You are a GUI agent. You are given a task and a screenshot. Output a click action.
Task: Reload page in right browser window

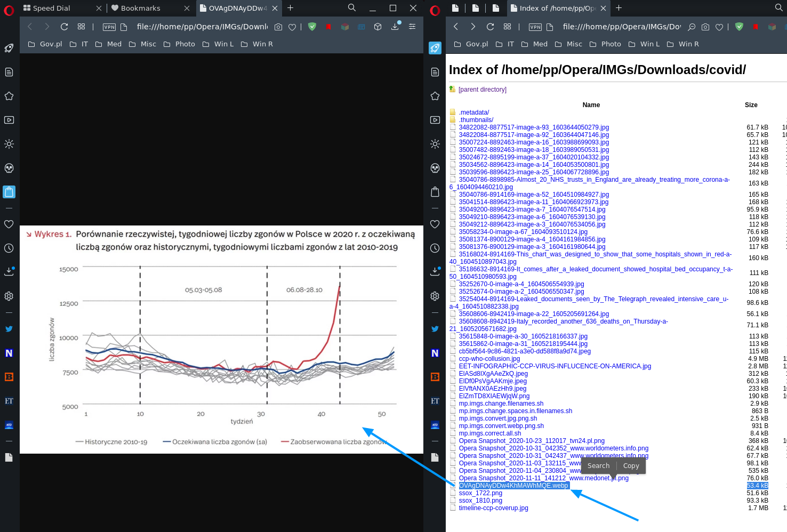(x=490, y=27)
